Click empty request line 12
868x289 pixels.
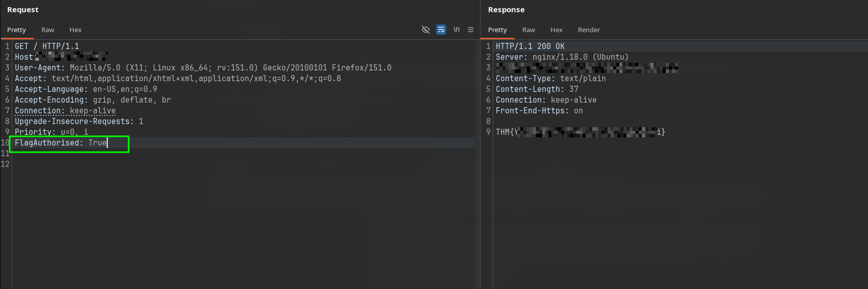[243, 164]
